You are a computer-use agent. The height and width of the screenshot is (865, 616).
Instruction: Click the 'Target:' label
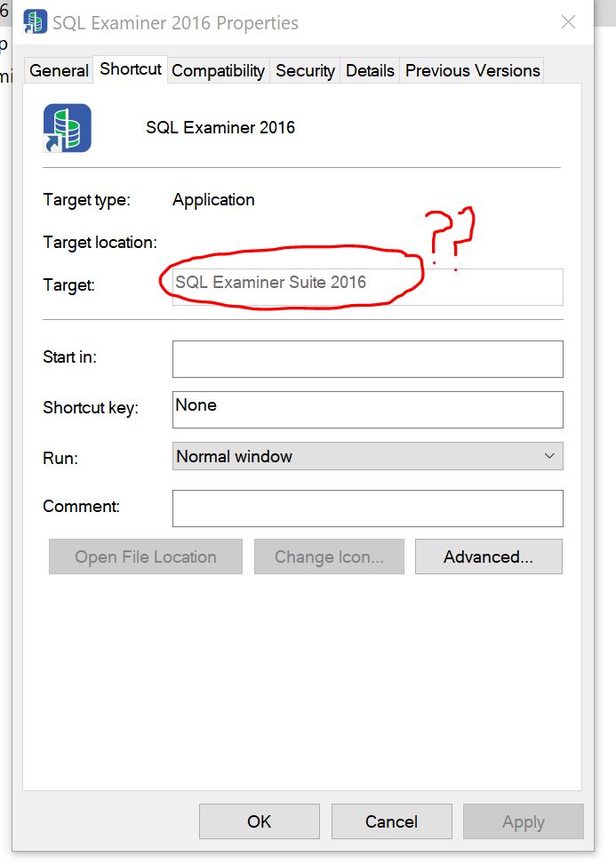coord(68,285)
